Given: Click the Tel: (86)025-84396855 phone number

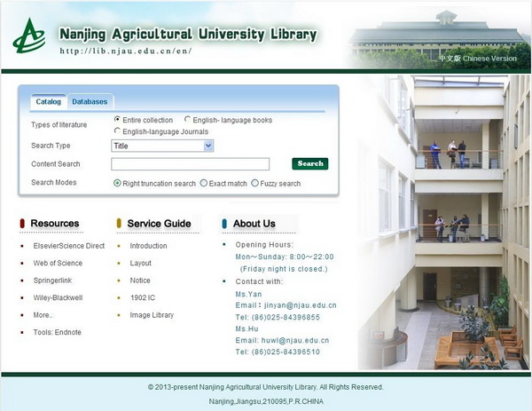Looking at the screenshot, I should [278, 317].
